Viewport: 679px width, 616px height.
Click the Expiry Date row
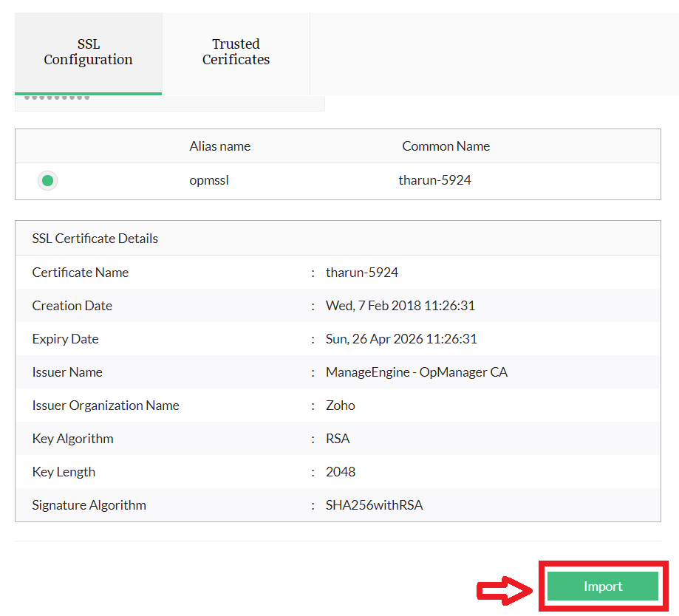(65, 338)
